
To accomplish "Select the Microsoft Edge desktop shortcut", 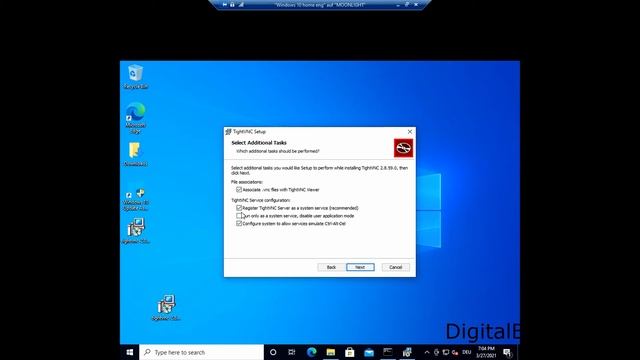I will (136, 118).
